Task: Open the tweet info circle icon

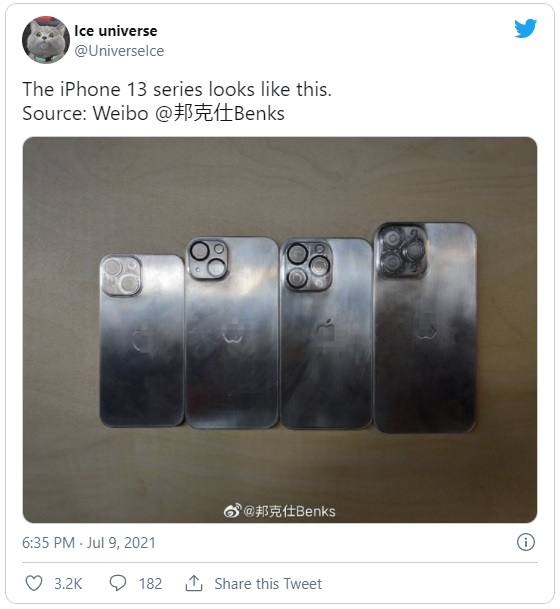Action: click(x=526, y=542)
